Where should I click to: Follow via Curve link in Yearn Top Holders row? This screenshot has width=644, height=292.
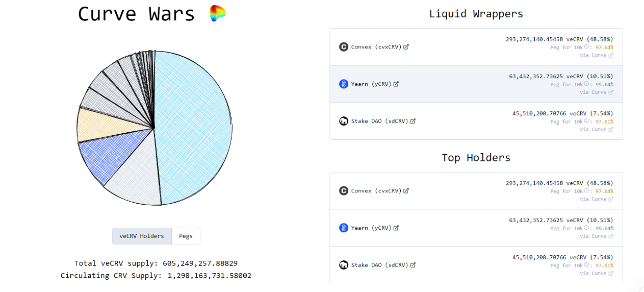pos(597,236)
